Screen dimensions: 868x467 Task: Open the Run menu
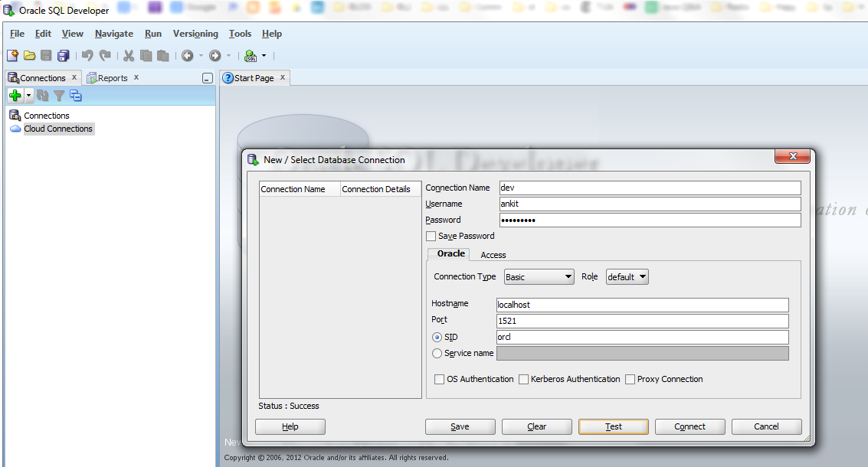pyautogui.click(x=153, y=34)
